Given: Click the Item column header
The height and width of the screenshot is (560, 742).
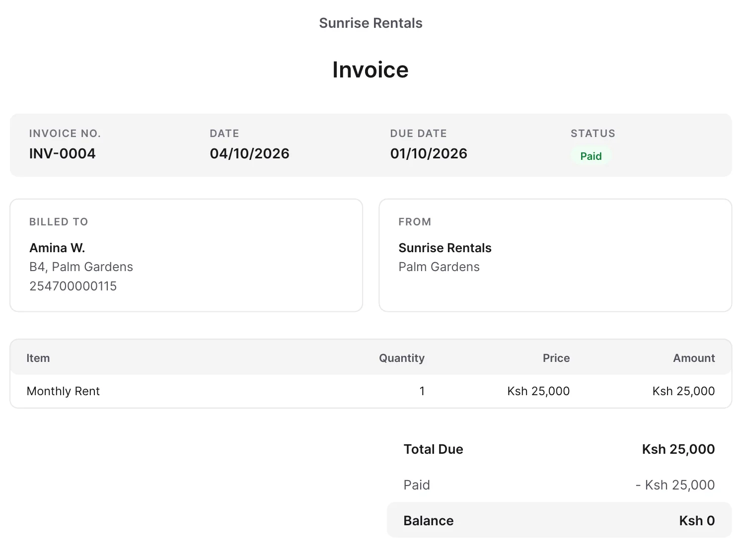Looking at the screenshot, I should (38, 358).
